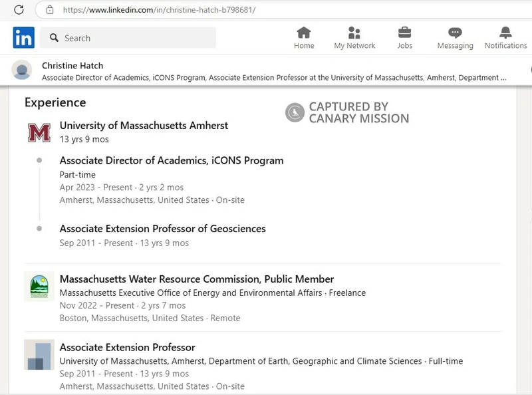The image size is (532, 395).
Task: Click Christine Hatch's profile avatar
Action: [x=22, y=70]
